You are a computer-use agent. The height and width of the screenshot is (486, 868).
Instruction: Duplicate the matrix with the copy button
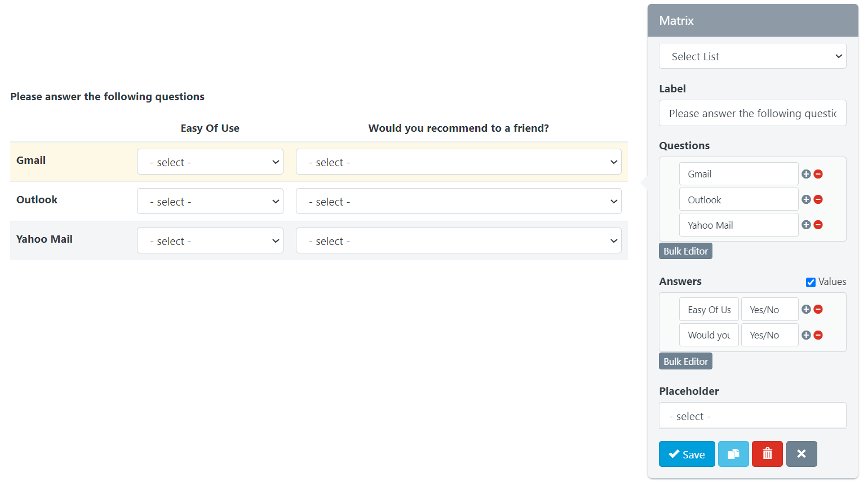click(733, 454)
